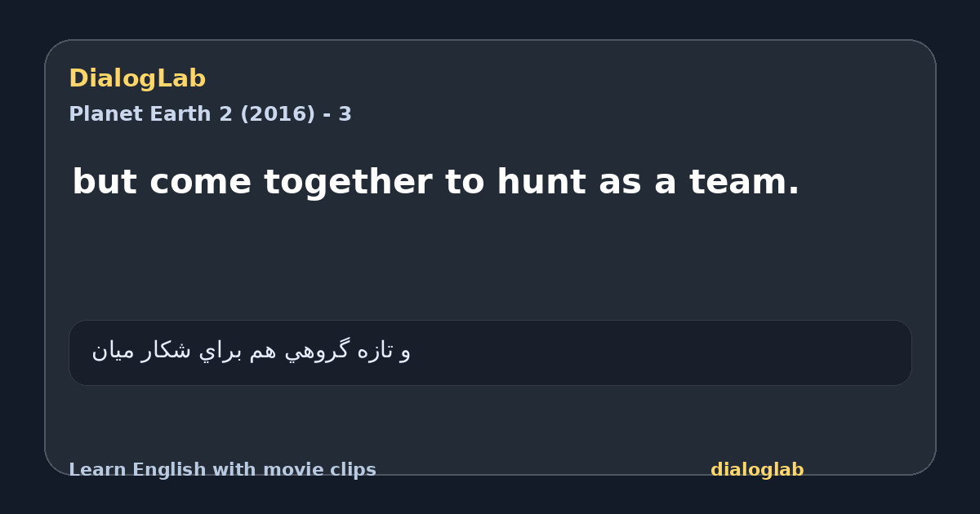
Task: Click inside the Persian translation box
Action: (490, 352)
